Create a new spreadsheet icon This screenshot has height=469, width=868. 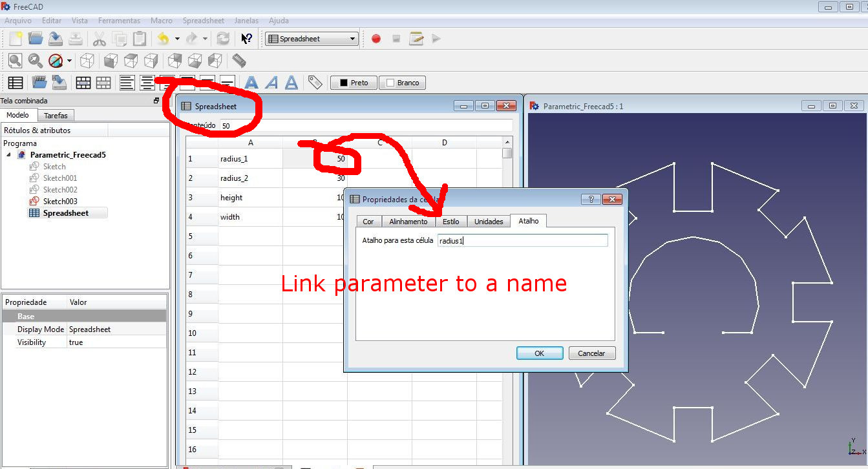pyautogui.click(x=15, y=83)
